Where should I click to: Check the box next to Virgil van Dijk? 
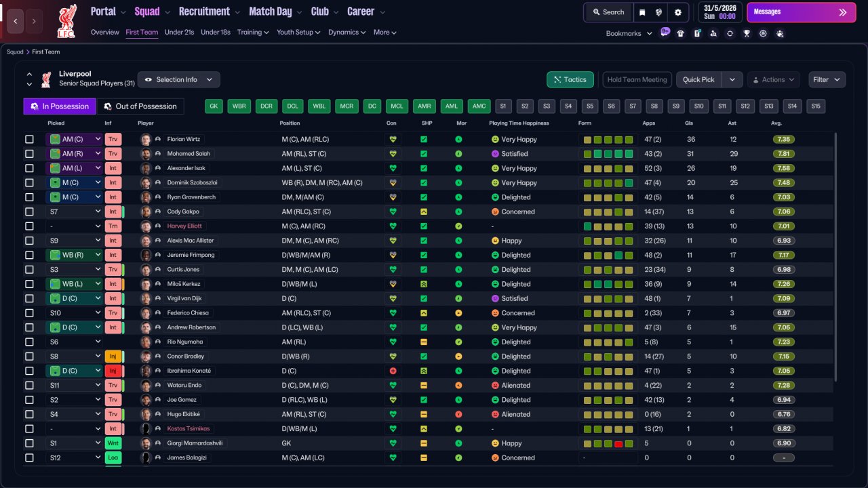pyautogui.click(x=29, y=298)
